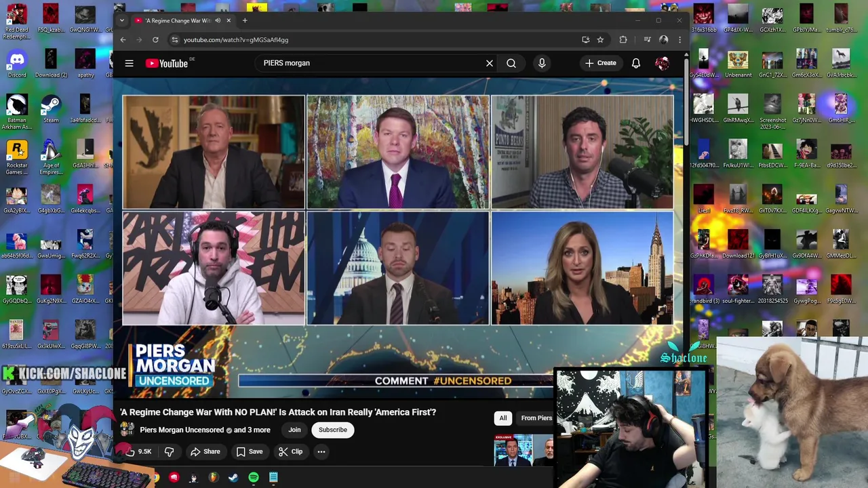Select the tumblr_c76 desktop file
Screen dimensions: 868x488
pyautogui.click(x=841, y=18)
